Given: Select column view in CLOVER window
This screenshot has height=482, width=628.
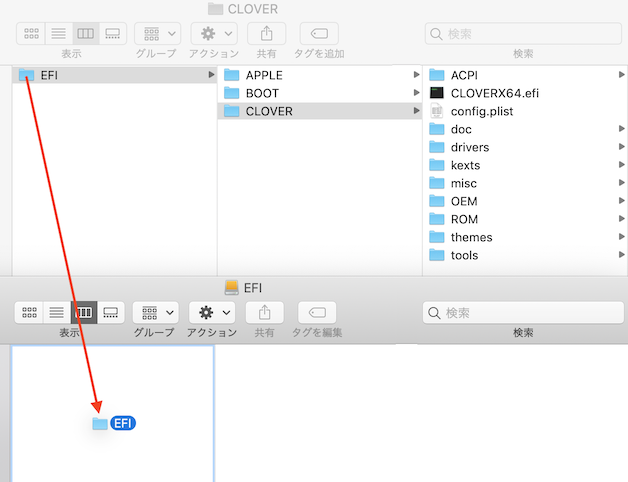Looking at the screenshot, I should [86, 33].
